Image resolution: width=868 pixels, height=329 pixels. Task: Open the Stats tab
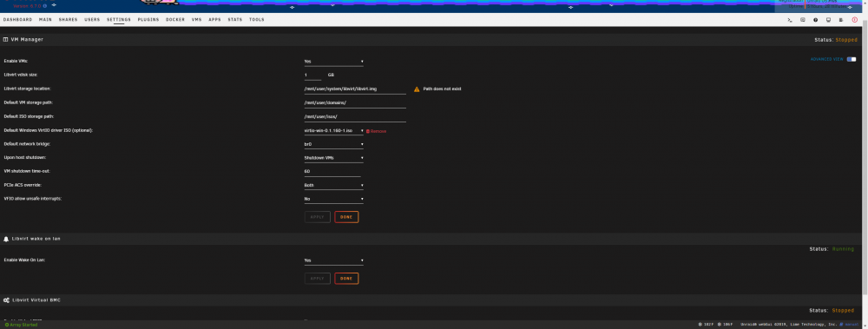click(x=235, y=19)
